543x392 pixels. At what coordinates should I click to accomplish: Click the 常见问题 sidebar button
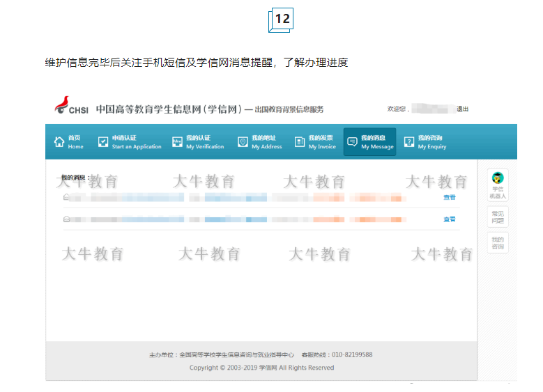498,217
